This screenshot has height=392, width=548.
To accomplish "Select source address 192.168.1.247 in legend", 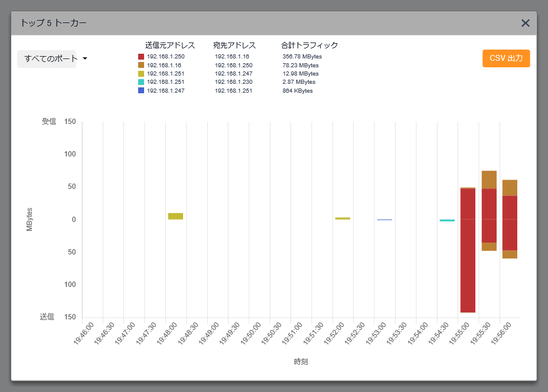I will click(x=166, y=91).
